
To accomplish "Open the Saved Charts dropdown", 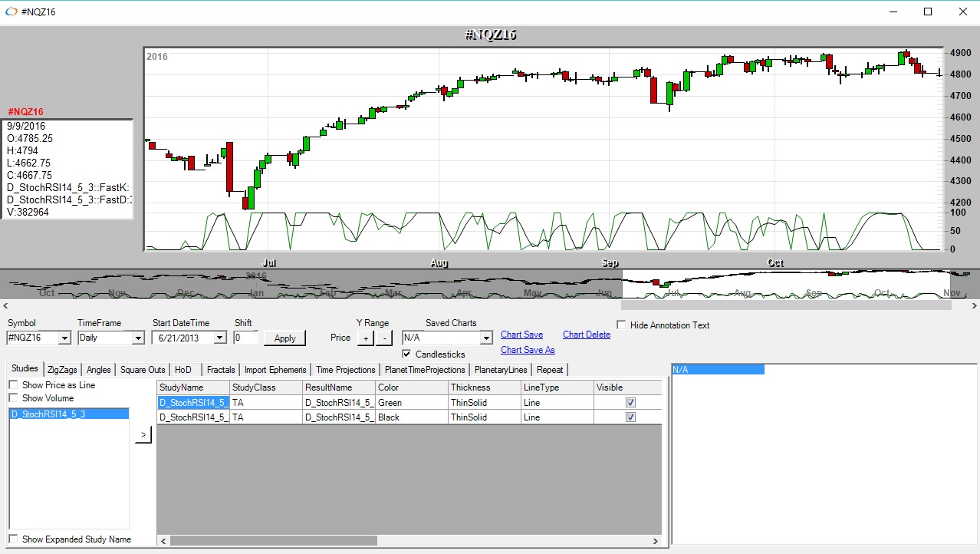I will [x=485, y=338].
